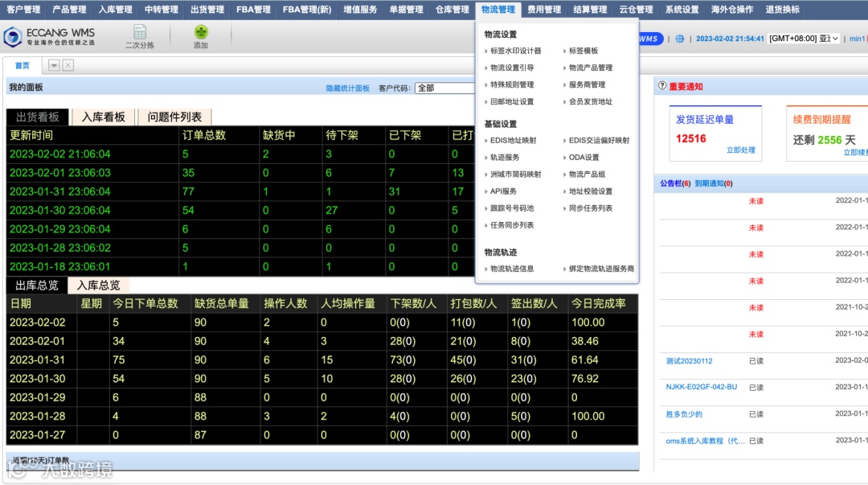Select 物流产品管理 menu entry
The width and height of the screenshot is (868, 485).
pos(591,68)
